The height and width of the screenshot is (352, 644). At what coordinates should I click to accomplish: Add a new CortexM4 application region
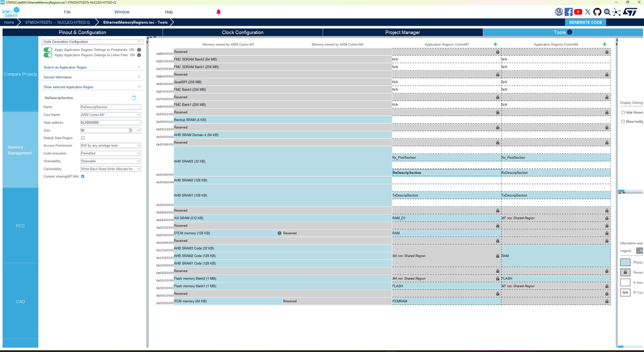coord(604,44)
